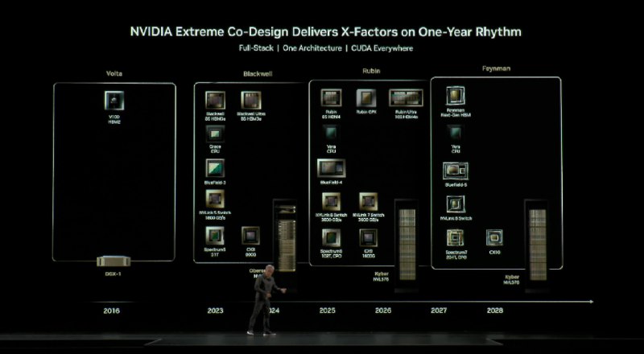Click the CX8 chip image
Screen dimensions: 644x354
[x=250, y=235]
